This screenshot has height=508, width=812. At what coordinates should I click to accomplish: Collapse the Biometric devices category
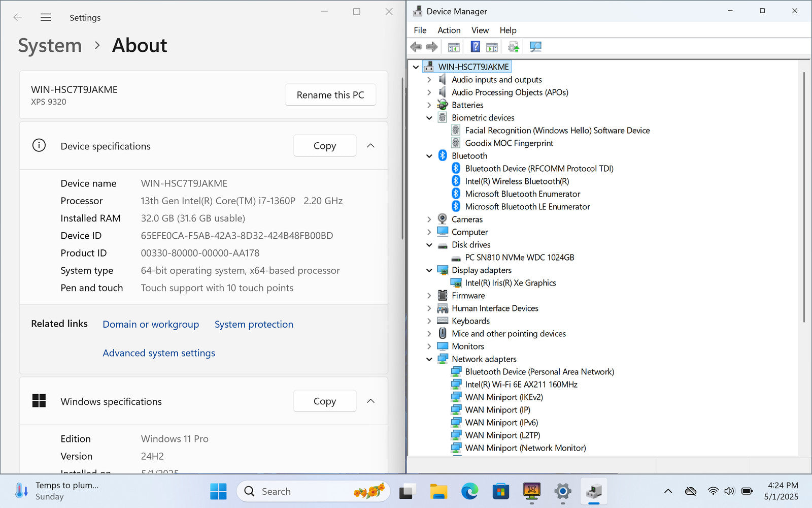[429, 118]
